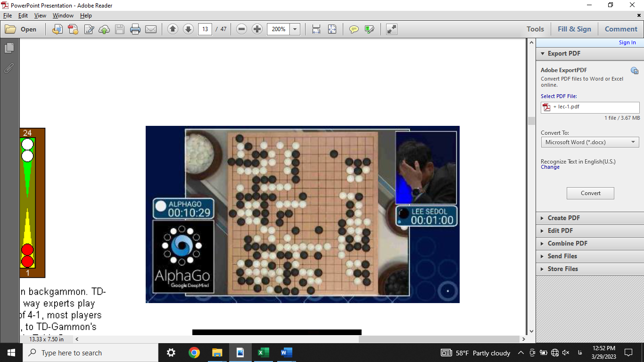Open the Tools pane

click(535, 29)
